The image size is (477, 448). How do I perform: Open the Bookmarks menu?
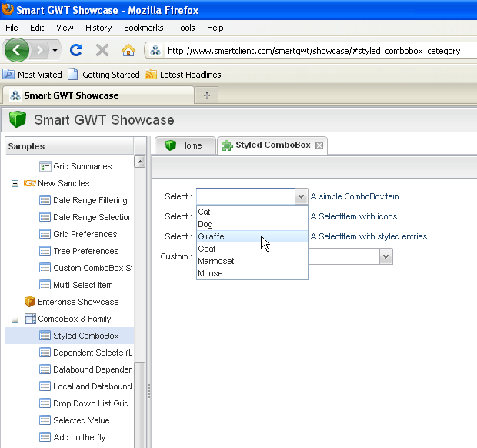143,28
